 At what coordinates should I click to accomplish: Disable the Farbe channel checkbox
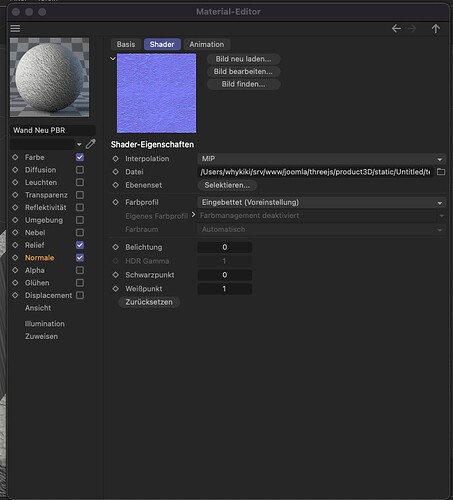pos(80,157)
